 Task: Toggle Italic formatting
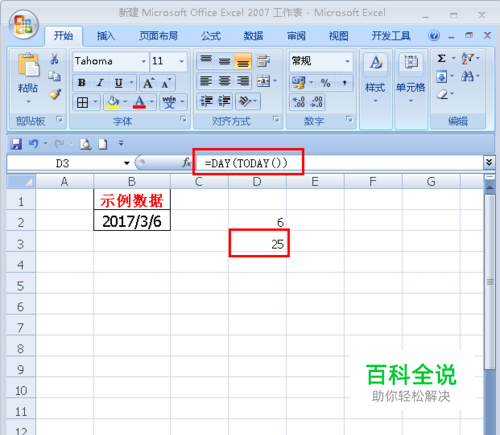click(100, 83)
